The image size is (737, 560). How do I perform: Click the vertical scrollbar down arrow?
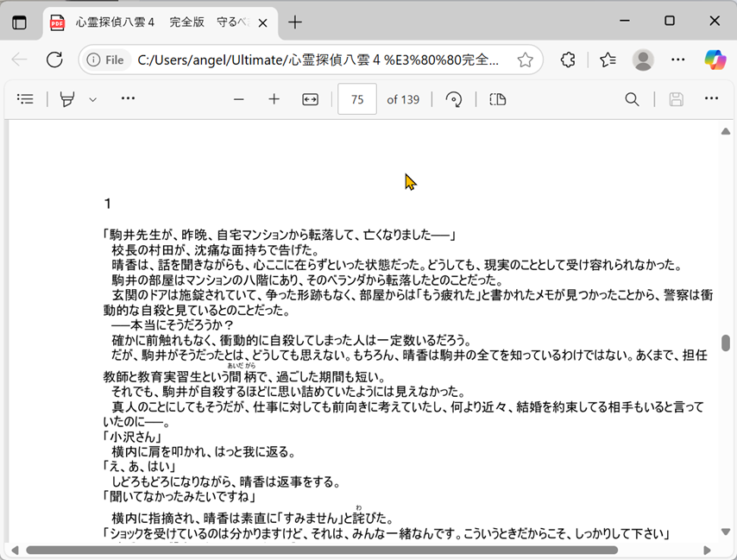(x=726, y=532)
